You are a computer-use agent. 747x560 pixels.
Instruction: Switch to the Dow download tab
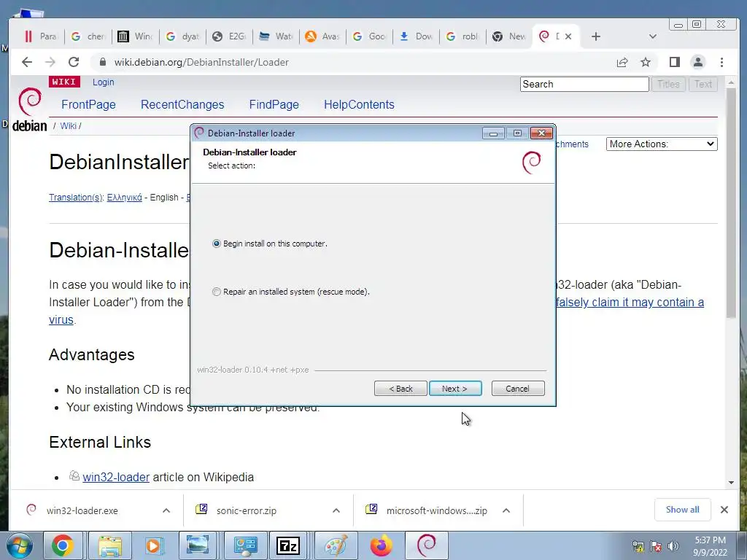[416, 36]
